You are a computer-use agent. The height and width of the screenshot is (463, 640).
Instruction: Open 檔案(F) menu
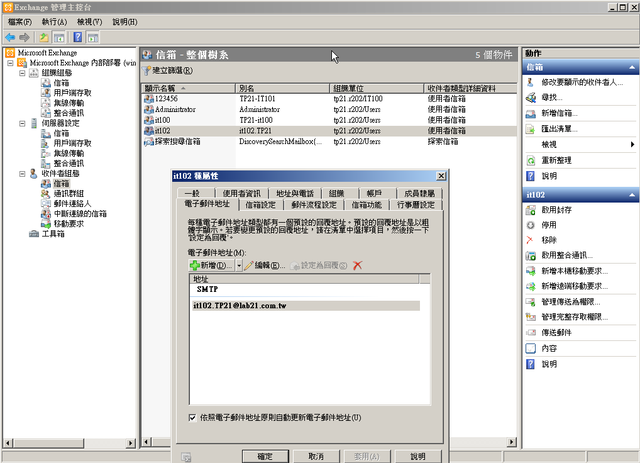20,22
